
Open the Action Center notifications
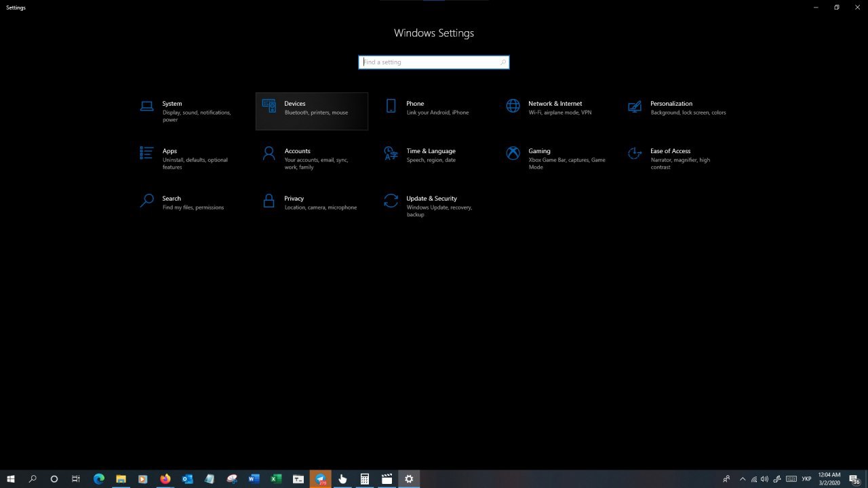pos(854,479)
